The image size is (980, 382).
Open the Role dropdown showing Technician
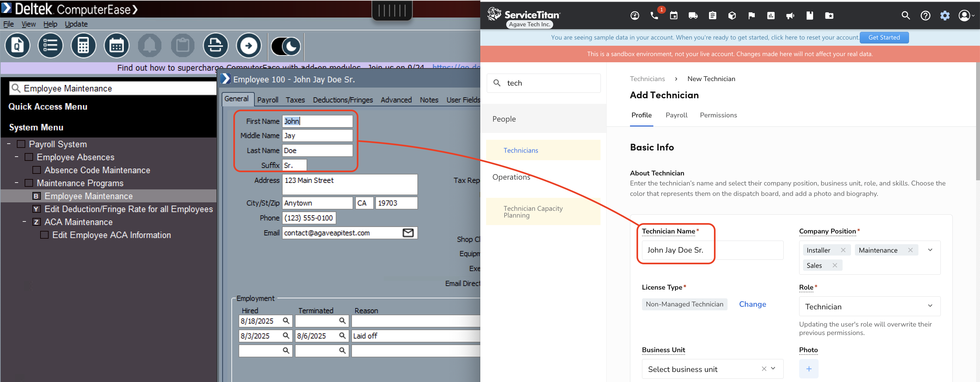[870, 306]
